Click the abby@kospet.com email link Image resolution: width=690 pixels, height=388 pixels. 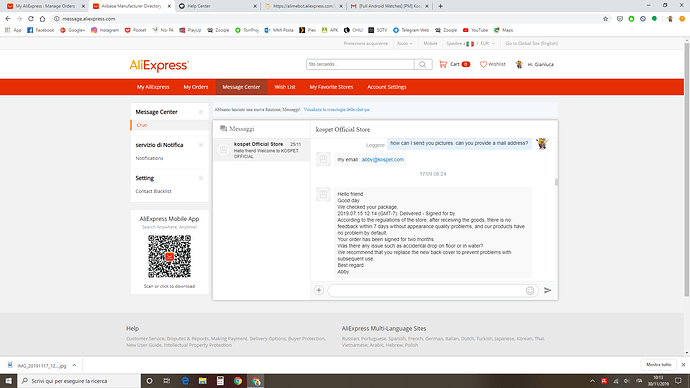(383, 160)
